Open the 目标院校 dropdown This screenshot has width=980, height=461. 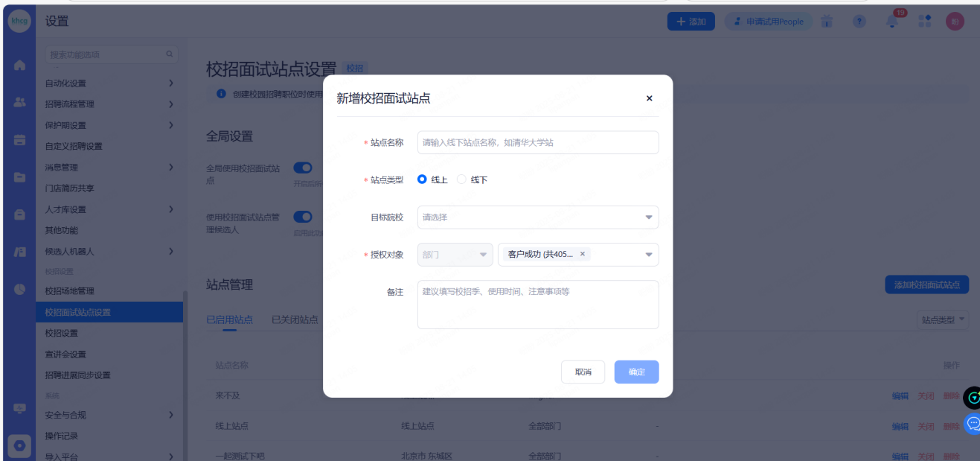point(537,217)
